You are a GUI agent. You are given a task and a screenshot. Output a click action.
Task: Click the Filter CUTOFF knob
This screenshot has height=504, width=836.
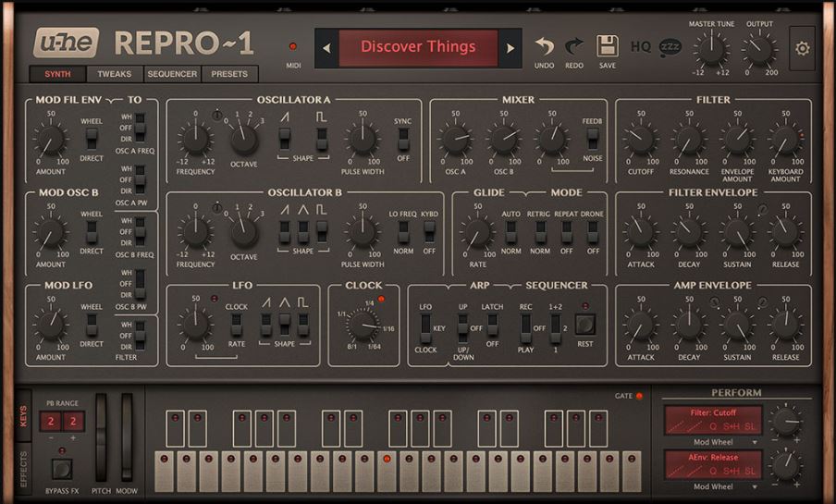click(x=640, y=141)
